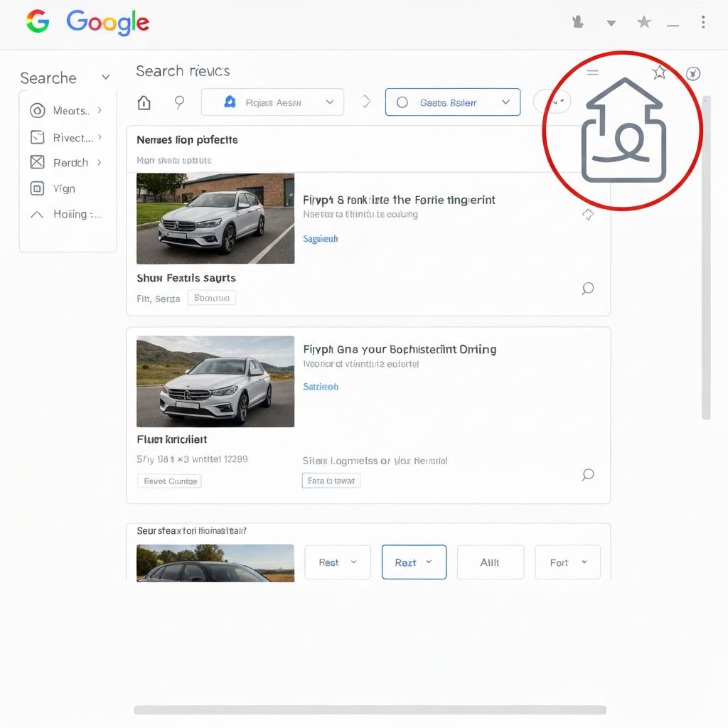This screenshot has height=728, width=728.
Task: Toggle the star above the red circle
Action: click(x=659, y=71)
